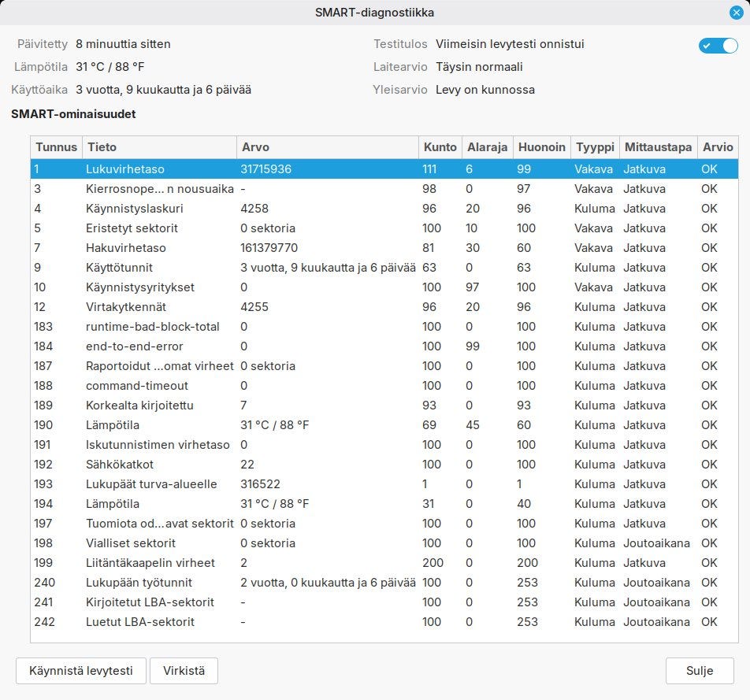Click the value 161379770 in the Hakuvirhetaso row
This screenshot has width=750, height=700.
(x=269, y=248)
